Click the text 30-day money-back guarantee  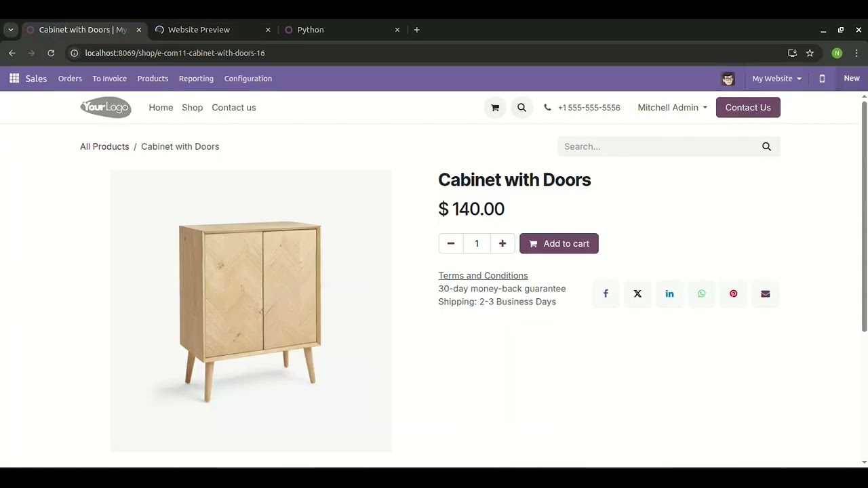point(502,289)
